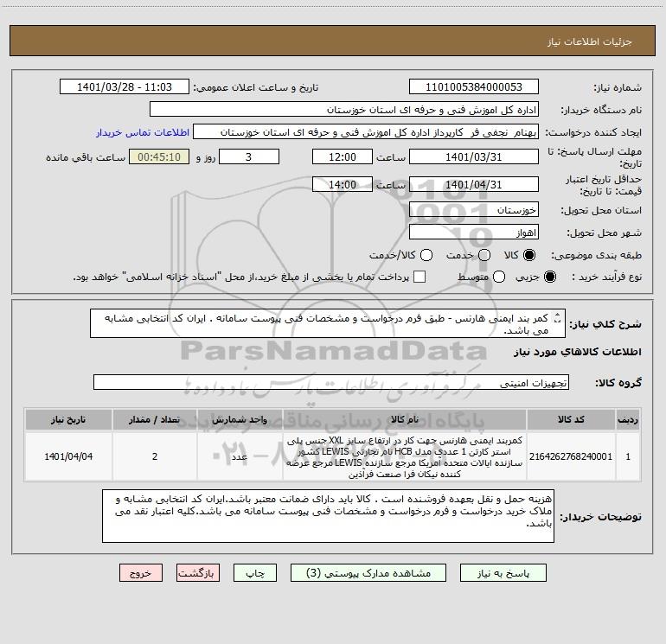Open اطلاعات تماس خریدار link
The width and height of the screenshot is (666, 644).
pos(143,132)
